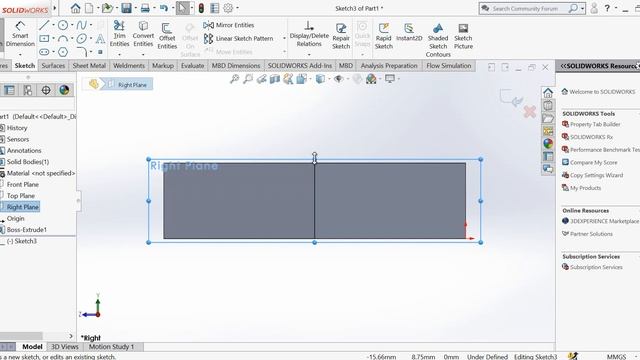640x360 pixels.
Task: Open Copy Settings Wizard link
Action: pyautogui.click(x=596, y=175)
